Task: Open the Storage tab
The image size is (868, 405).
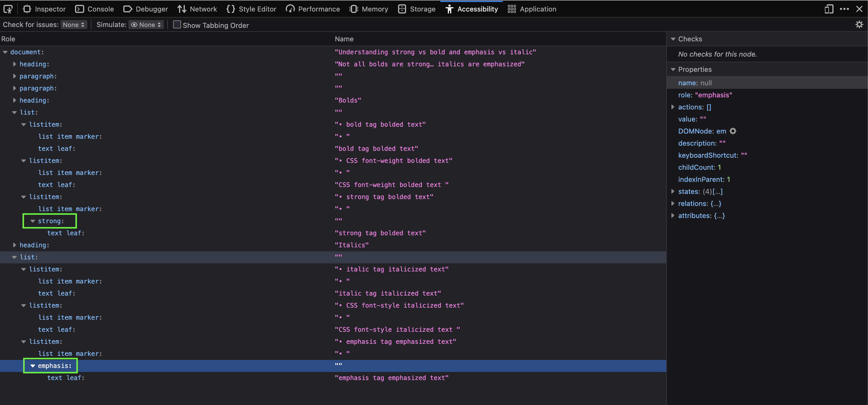Action: pyautogui.click(x=416, y=9)
